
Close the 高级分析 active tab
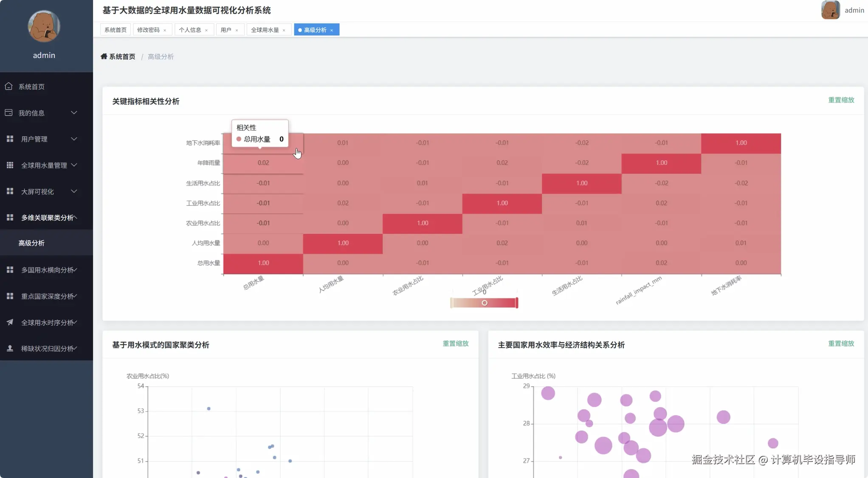pos(332,30)
